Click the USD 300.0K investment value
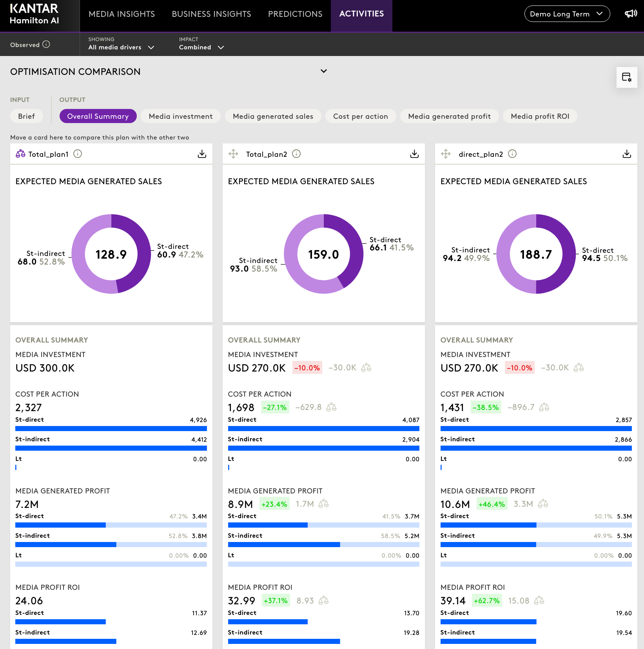This screenshot has width=644, height=649. coord(45,368)
